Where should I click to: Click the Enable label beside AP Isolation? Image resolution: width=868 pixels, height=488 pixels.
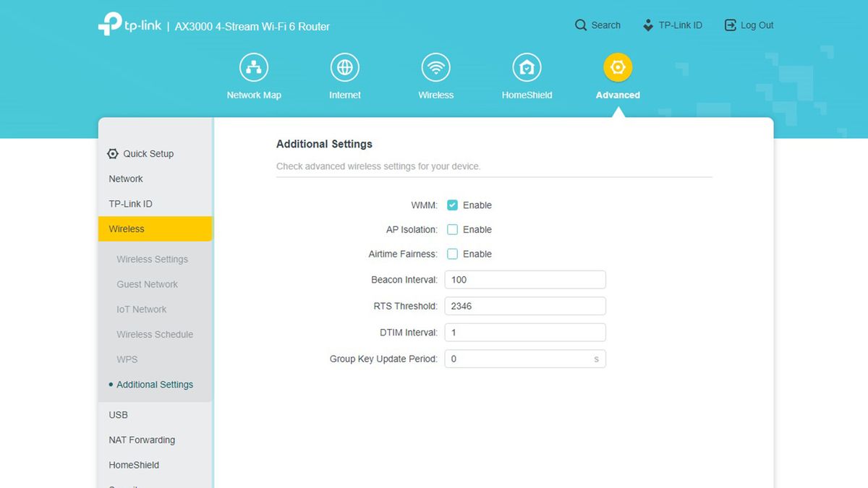pyautogui.click(x=477, y=230)
